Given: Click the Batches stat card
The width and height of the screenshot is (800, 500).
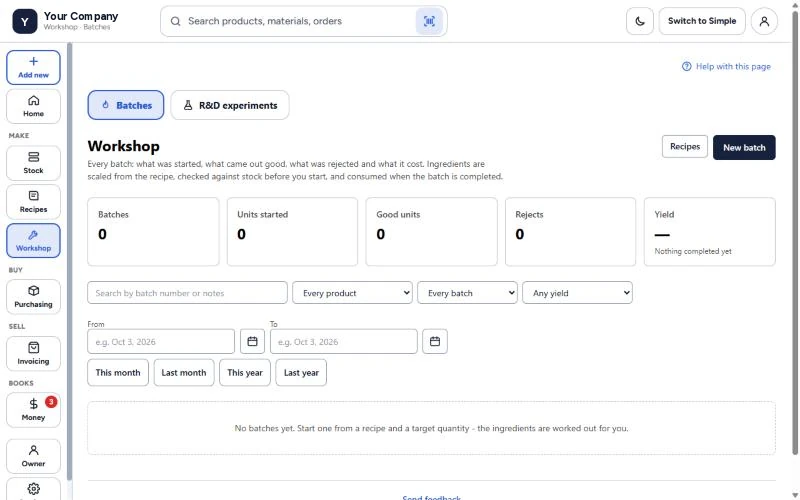Looking at the screenshot, I should pos(153,232).
